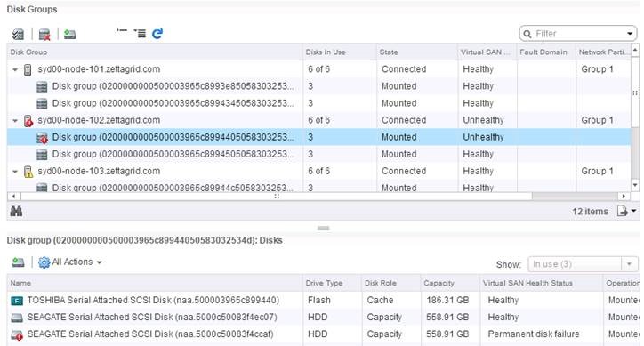Image resolution: width=644 pixels, height=346 pixels.
Task: Click the node-103 host warning icon
Action: (x=28, y=172)
